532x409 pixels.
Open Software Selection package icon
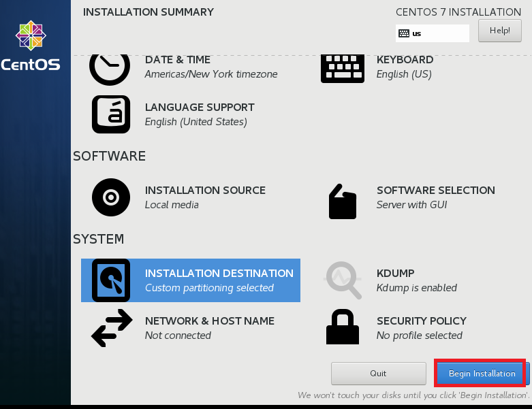coord(343,201)
